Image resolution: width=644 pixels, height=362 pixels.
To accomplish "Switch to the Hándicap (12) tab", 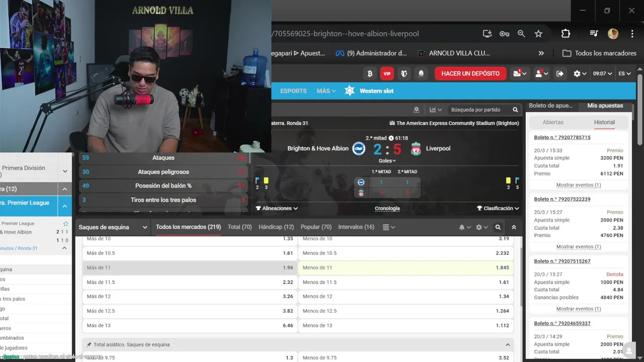I will click(276, 227).
